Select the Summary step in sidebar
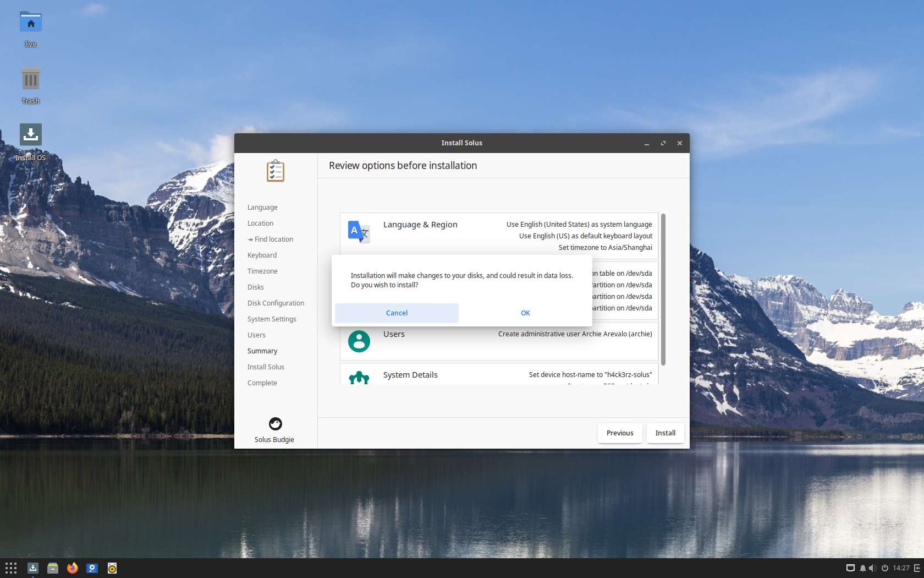 pyautogui.click(x=262, y=351)
